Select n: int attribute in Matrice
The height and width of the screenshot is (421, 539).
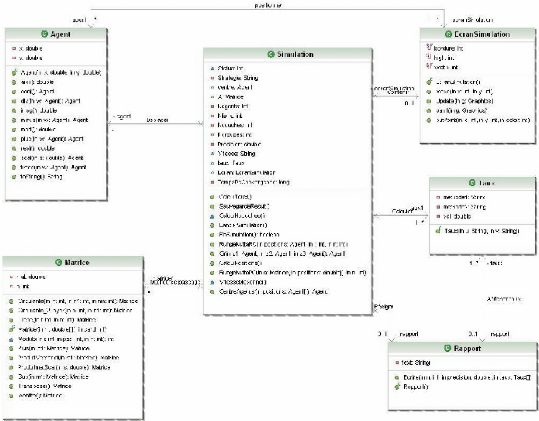(23, 286)
